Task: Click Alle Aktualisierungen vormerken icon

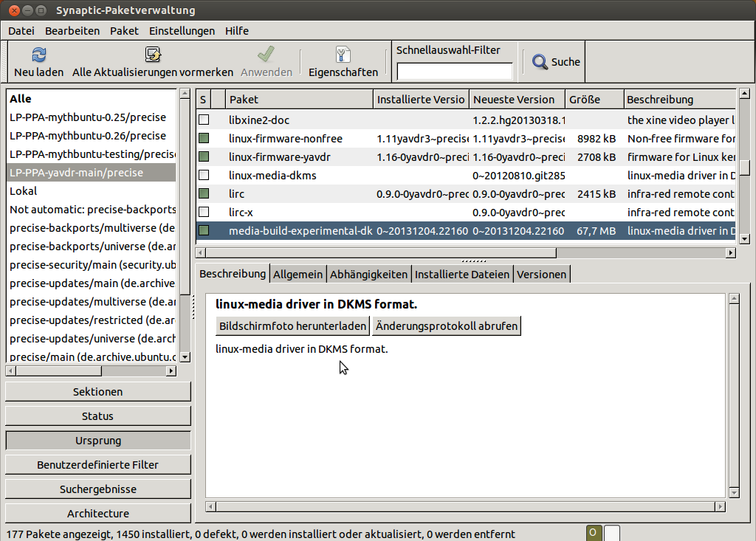Action: click(153, 55)
